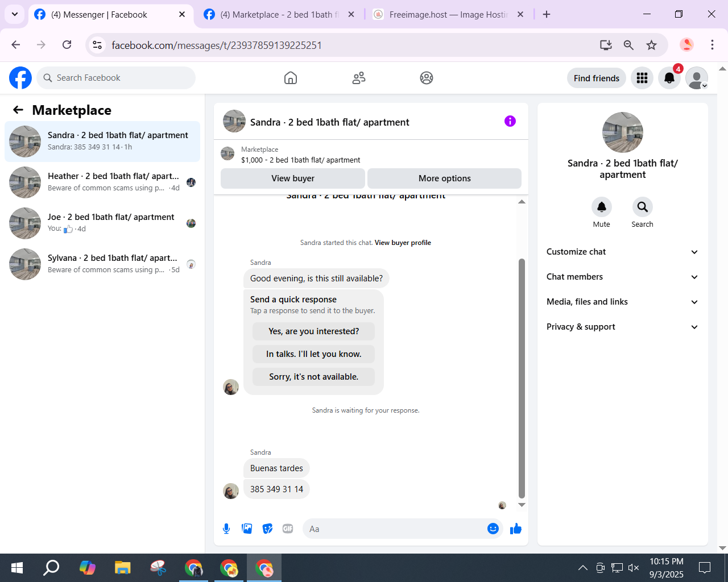Go back in browser history
This screenshot has width=728, height=582.
[16, 45]
